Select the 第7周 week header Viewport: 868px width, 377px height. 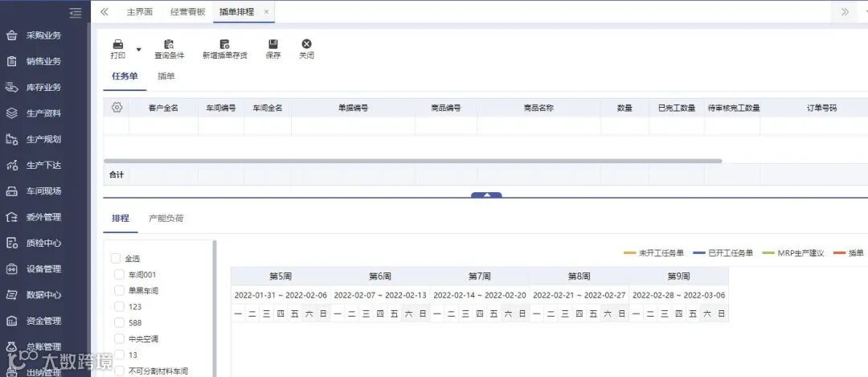pyautogui.click(x=479, y=276)
